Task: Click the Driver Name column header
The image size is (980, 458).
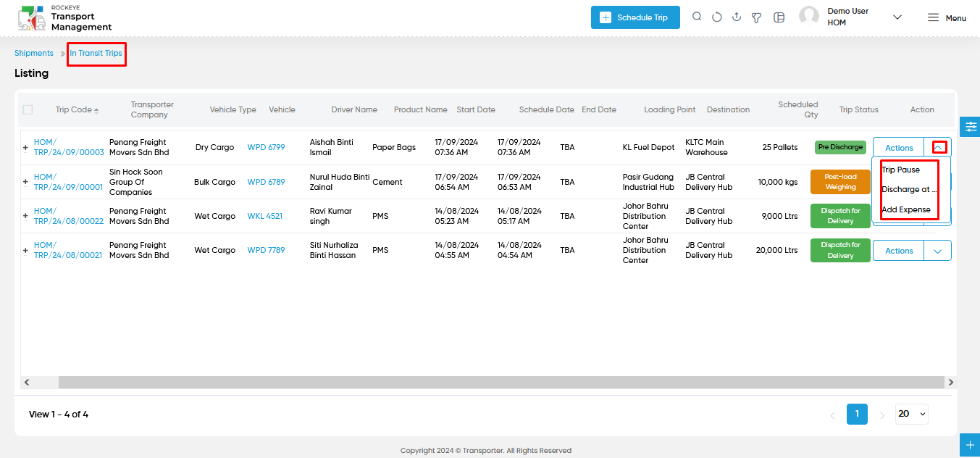Action: pos(354,110)
